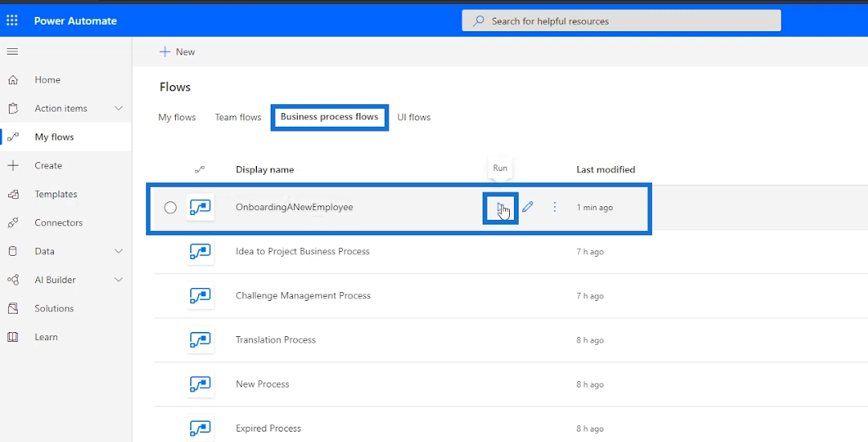The image size is (868, 442).
Task: Open the UI flows tab
Action: click(414, 117)
